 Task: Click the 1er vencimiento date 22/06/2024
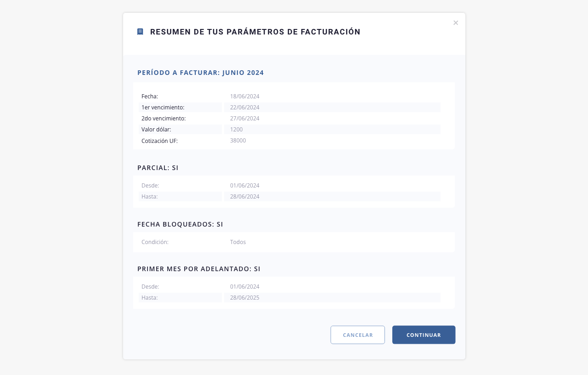pyautogui.click(x=245, y=107)
